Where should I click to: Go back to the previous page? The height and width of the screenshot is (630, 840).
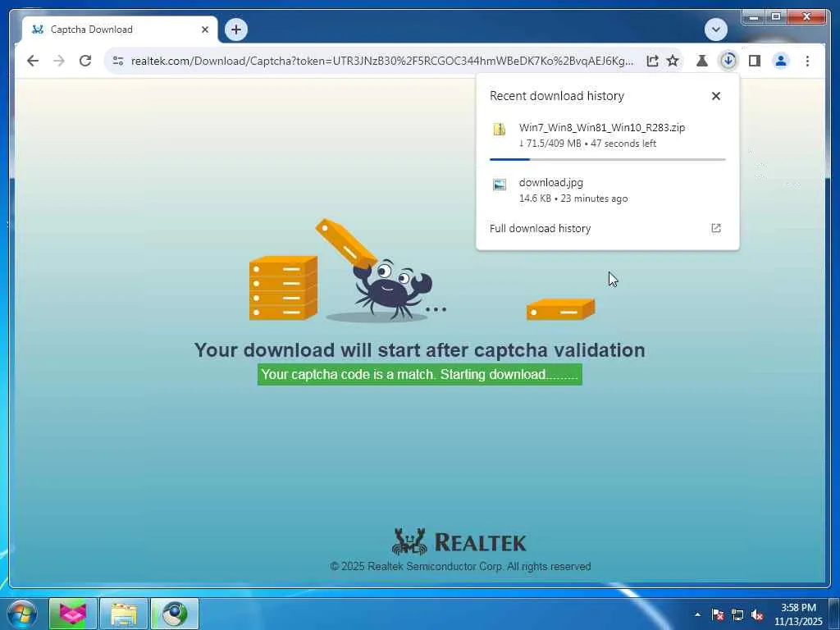pos(33,61)
